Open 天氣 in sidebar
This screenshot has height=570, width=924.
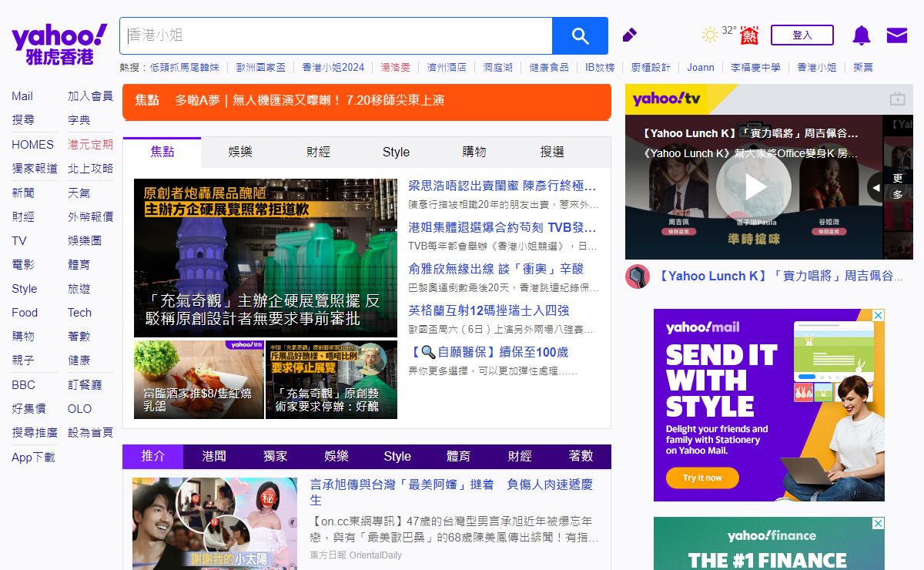pyautogui.click(x=79, y=193)
